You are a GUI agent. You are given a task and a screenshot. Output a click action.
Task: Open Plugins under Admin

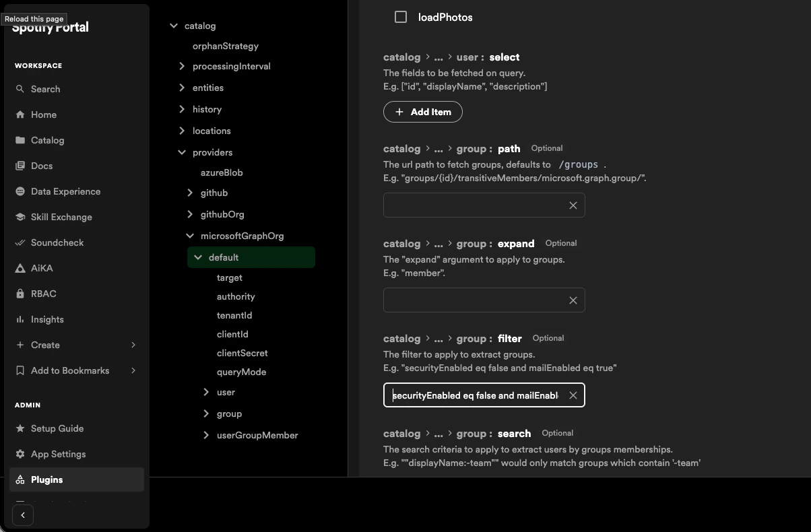[77, 479]
